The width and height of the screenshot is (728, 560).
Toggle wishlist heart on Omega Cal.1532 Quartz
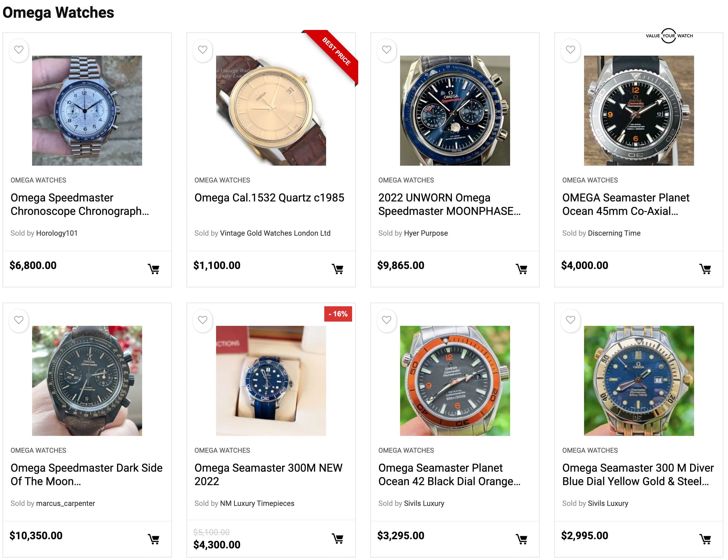(203, 50)
